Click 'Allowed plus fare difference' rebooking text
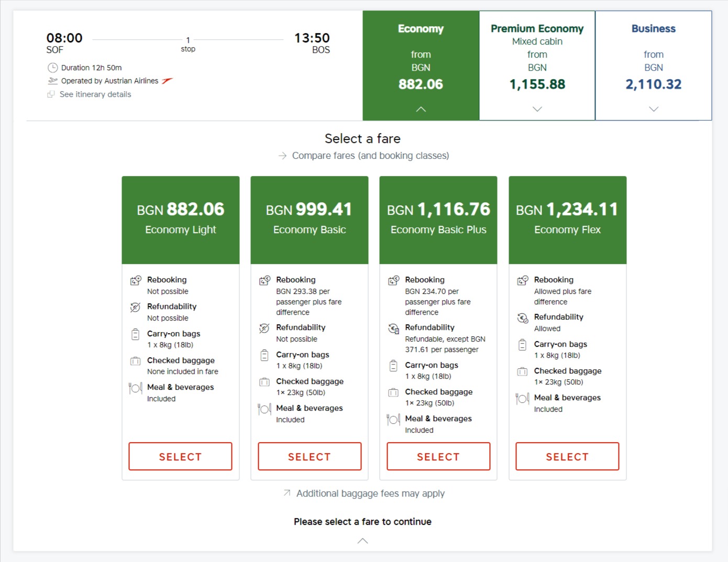 pos(562,296)
